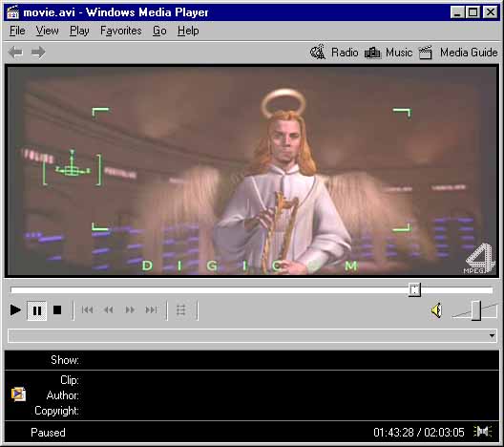504x447 pixels.
Task: Close the Windows Media Player window
Action: pyautogui.click(x=491, y=12)
